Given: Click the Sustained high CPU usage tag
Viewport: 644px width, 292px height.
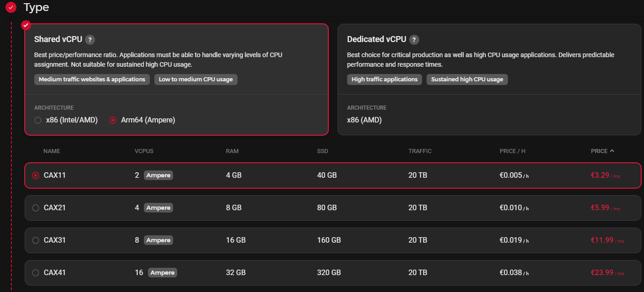Looking at the screenshot, I should click(x=467, y=80).
